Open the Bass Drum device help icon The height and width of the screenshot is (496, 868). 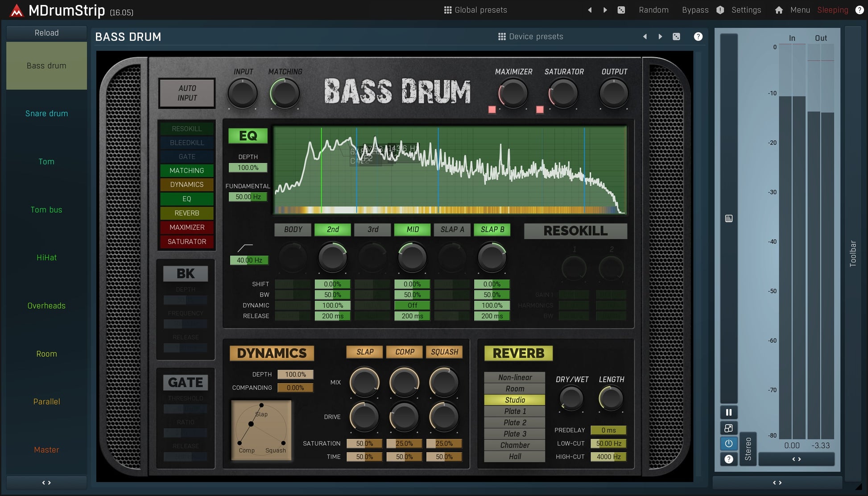click(x=698, y=37)
